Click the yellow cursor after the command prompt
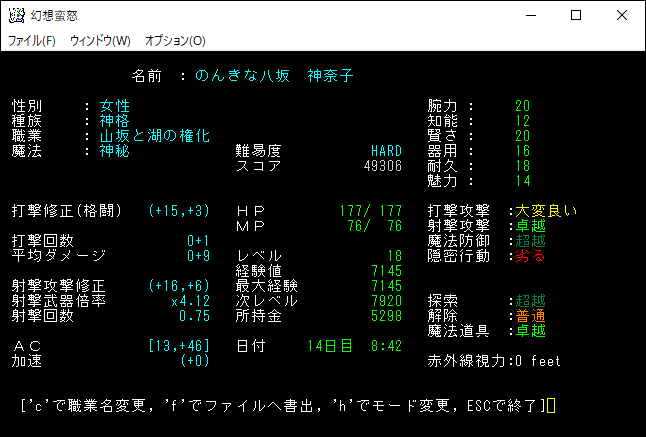The height and width of the screenshot is (437, 646). pos(551,405)
